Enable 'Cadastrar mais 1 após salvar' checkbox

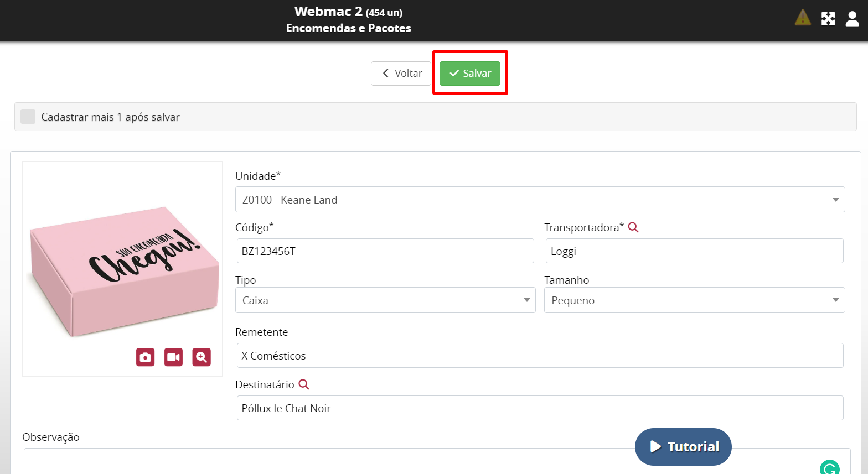(x=28, y=117)
